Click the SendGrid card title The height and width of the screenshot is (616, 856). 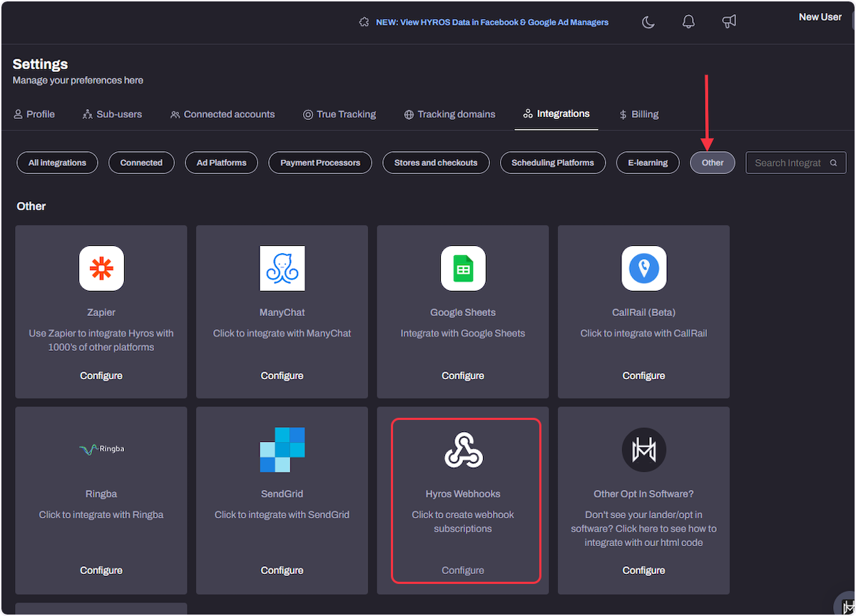click(282, 493)
